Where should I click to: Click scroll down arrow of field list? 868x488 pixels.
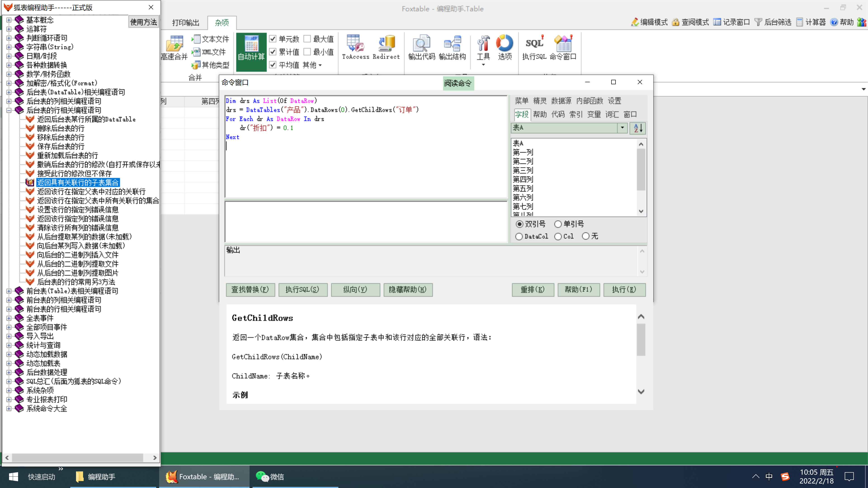click(x=641, y=211)
